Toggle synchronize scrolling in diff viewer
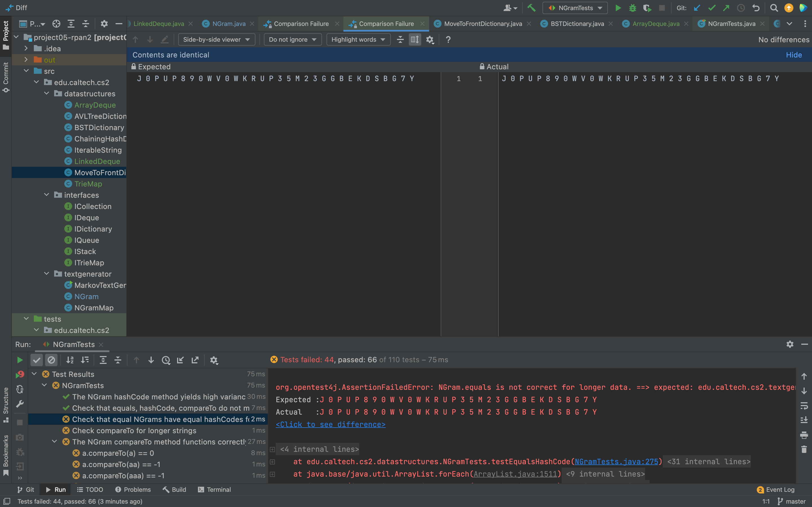The width and height of the screenshot is (812, 507). point(415,39)
